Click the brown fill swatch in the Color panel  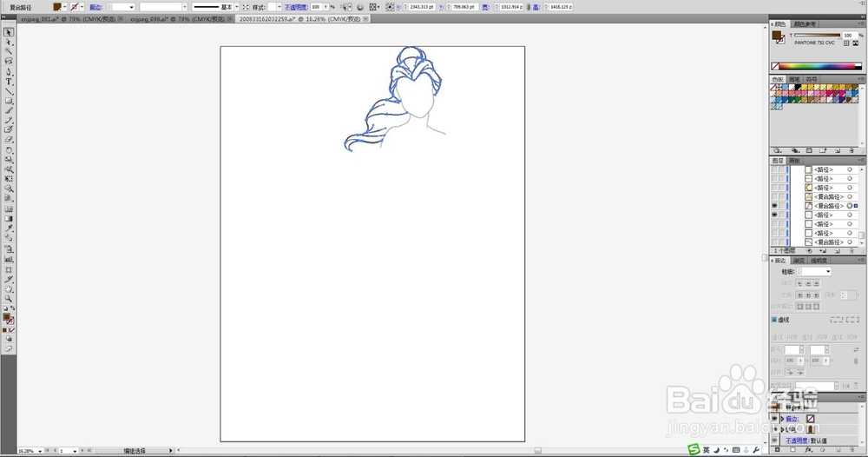pyautogui.click(x=776, y=36)
